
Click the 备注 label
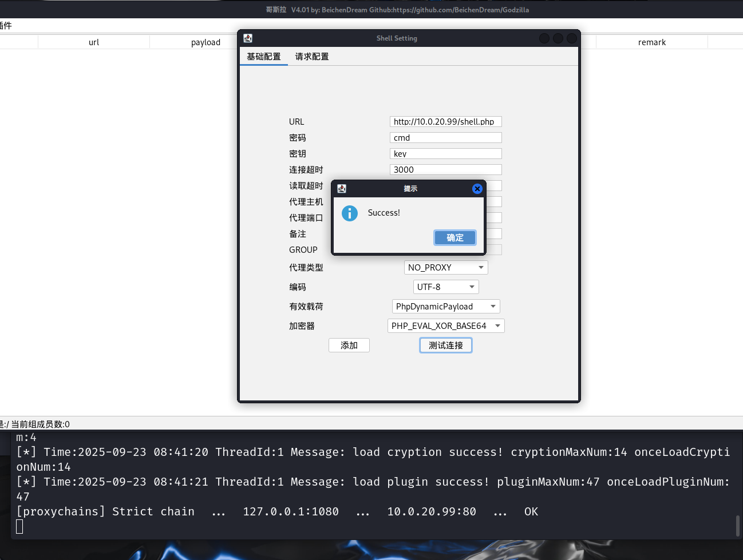(x=298, y=234)
